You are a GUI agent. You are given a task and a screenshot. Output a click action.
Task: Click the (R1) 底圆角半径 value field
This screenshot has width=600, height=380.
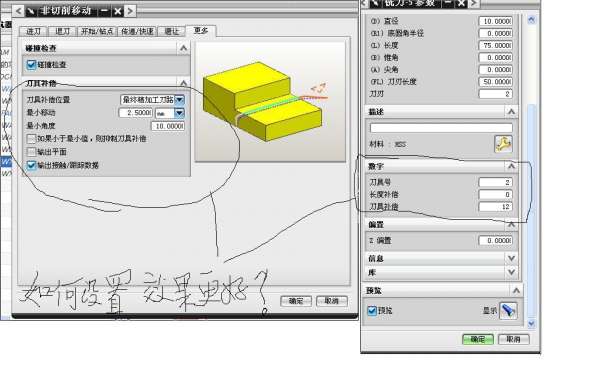tap(496, 33)
